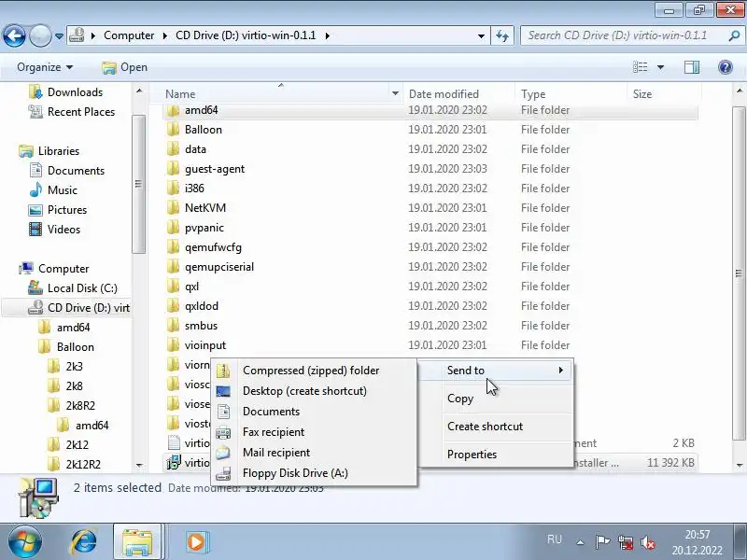Go back using the Back arrow button
The height and width of the screenshot is (560, 747).
(x=14, y=35)
